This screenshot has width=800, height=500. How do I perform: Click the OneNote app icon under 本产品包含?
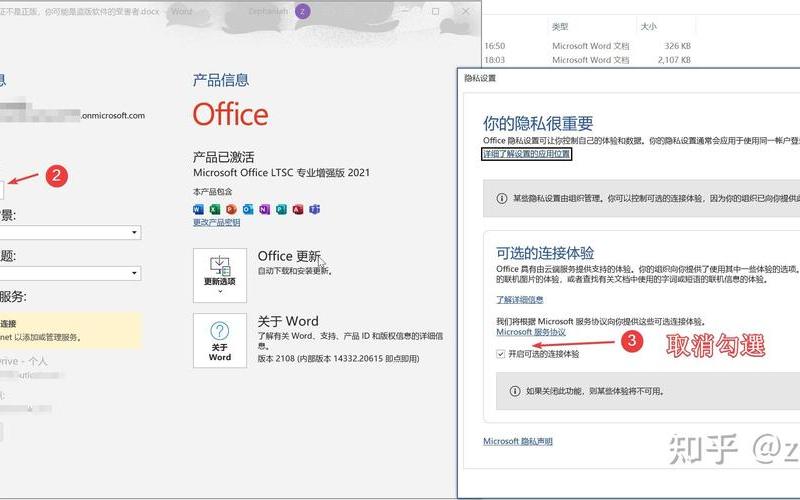(264, 209)
